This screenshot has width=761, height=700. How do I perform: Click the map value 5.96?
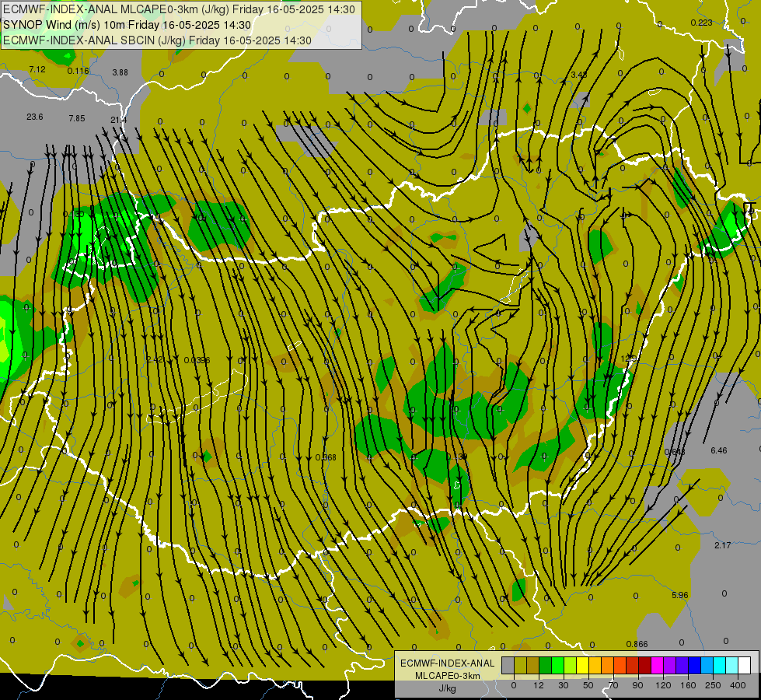click(680, 595)
